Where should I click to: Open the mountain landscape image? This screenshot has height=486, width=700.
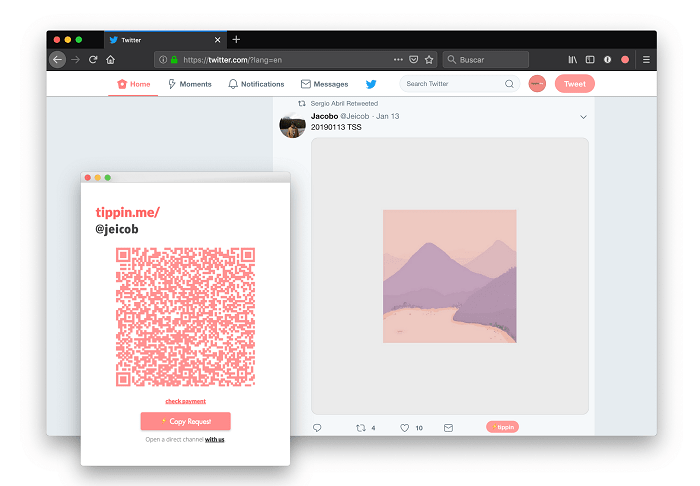tap(450, 276)
